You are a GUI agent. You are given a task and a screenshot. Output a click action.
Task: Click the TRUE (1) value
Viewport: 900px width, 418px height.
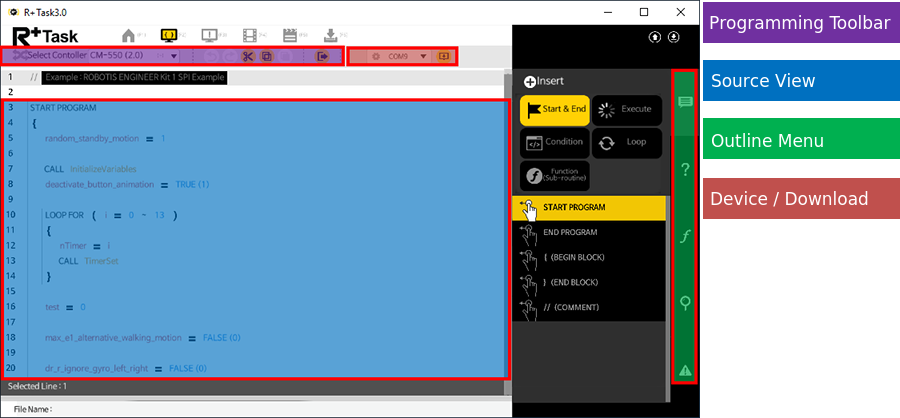pyautogui.click(x=192, y=185)
